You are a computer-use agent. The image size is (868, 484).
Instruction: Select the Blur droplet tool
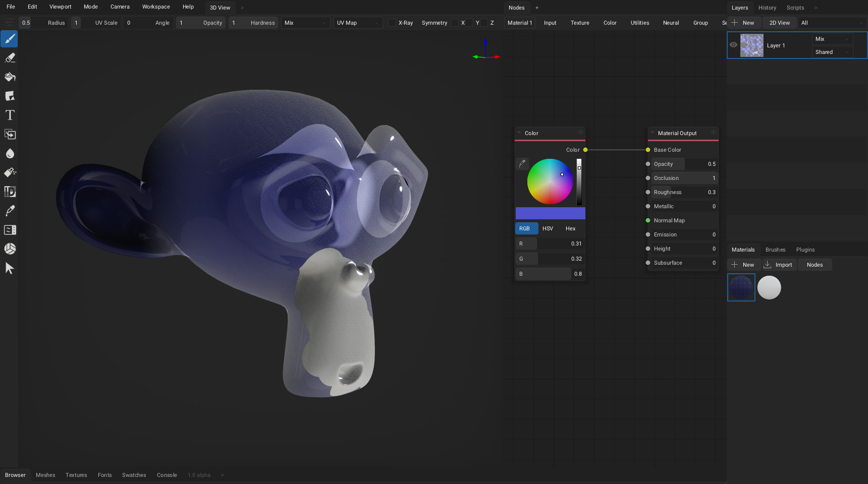(x=10, y=154)
